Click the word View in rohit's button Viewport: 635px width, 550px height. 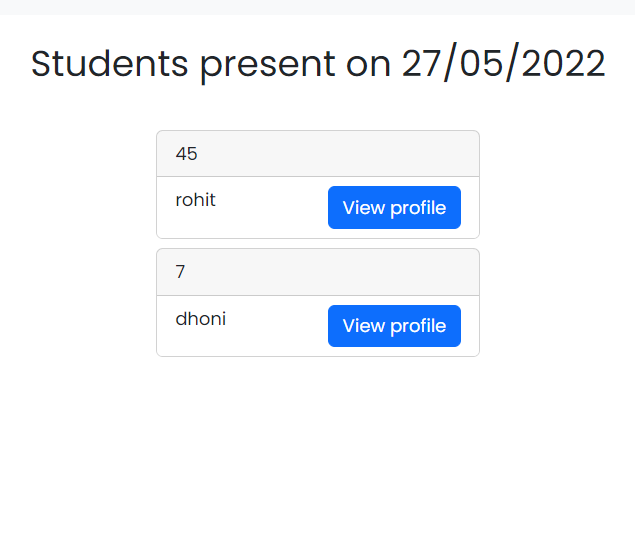[363, 208]
